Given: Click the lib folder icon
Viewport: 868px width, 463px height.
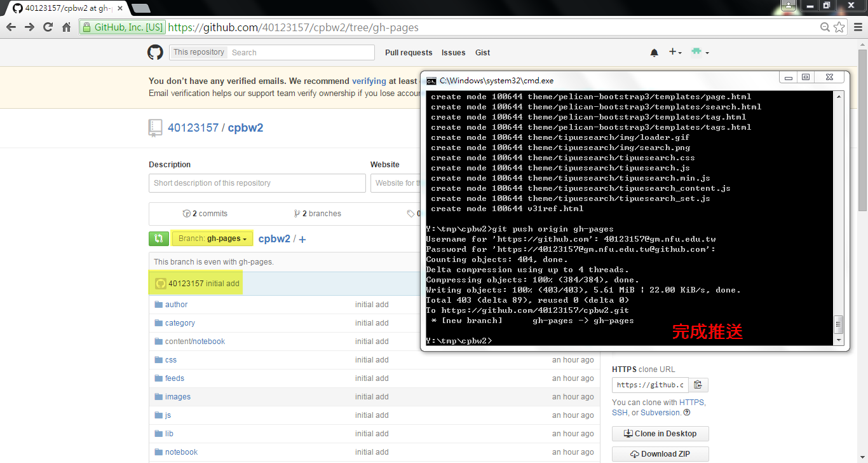Looking at the screenshot, I should (158, 434).
